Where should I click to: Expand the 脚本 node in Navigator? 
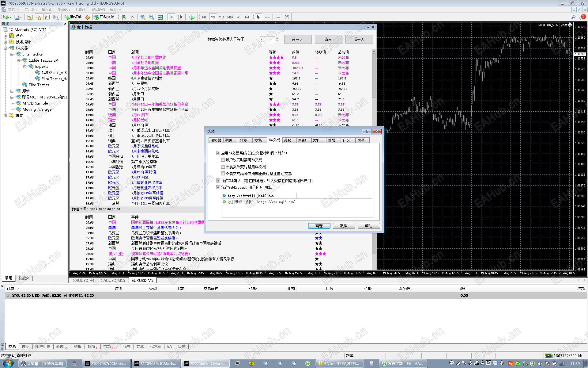click(x=5, y=116)
